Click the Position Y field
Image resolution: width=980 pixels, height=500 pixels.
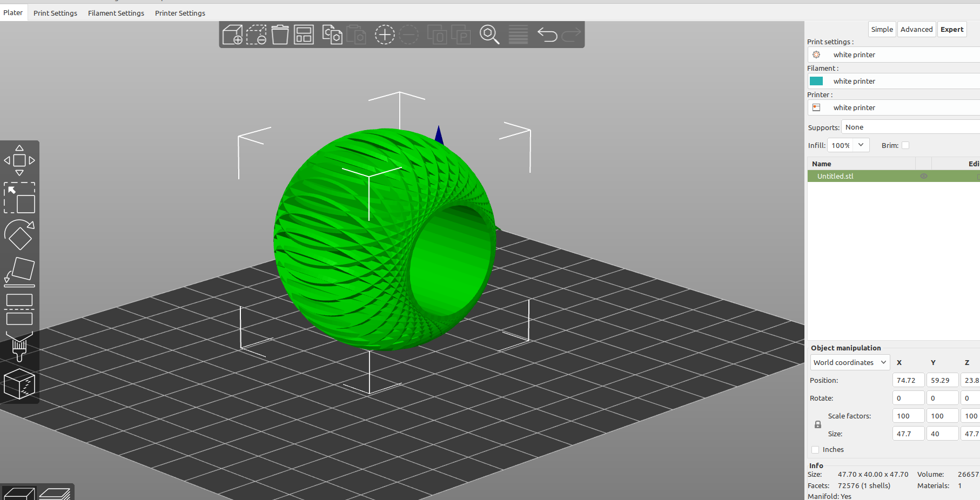942,380
